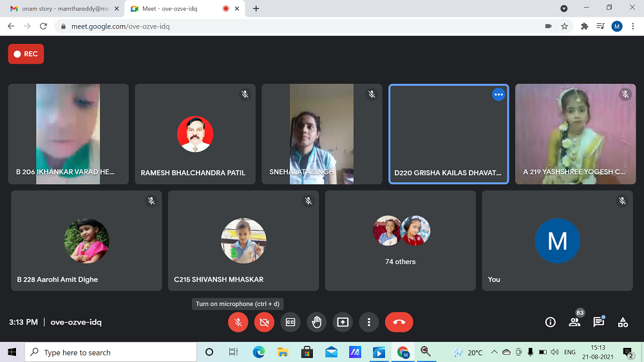This screenshot has width=644, height=362.
Task: Show the participants list with 83 badge
Action: click(x=574, y=321)
